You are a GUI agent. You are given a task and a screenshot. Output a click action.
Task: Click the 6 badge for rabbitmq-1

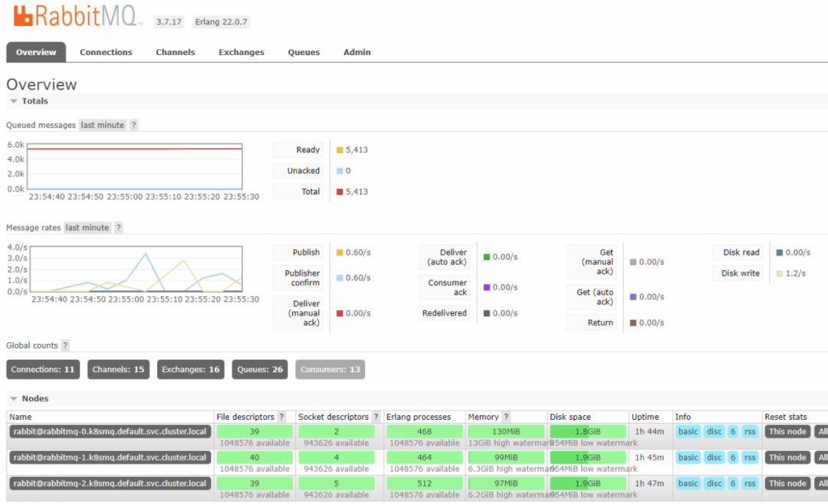click(733, 457)
